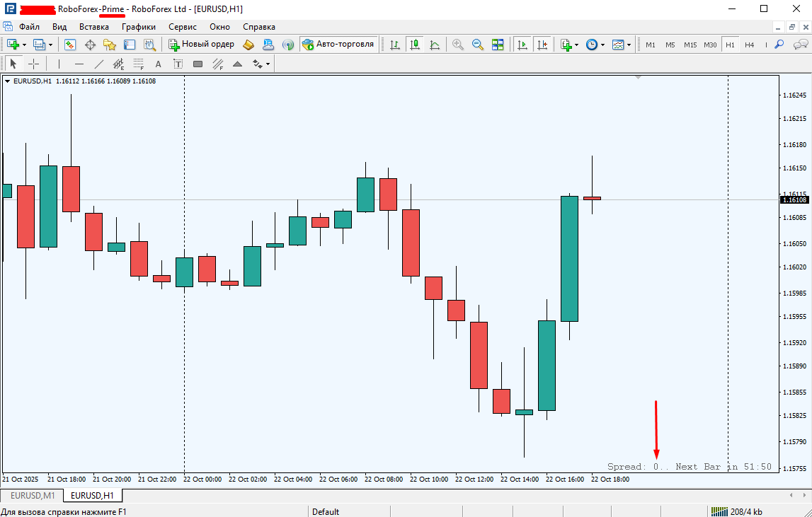
Task: Select the Crosshair tool
Action: tap(33, 64)
